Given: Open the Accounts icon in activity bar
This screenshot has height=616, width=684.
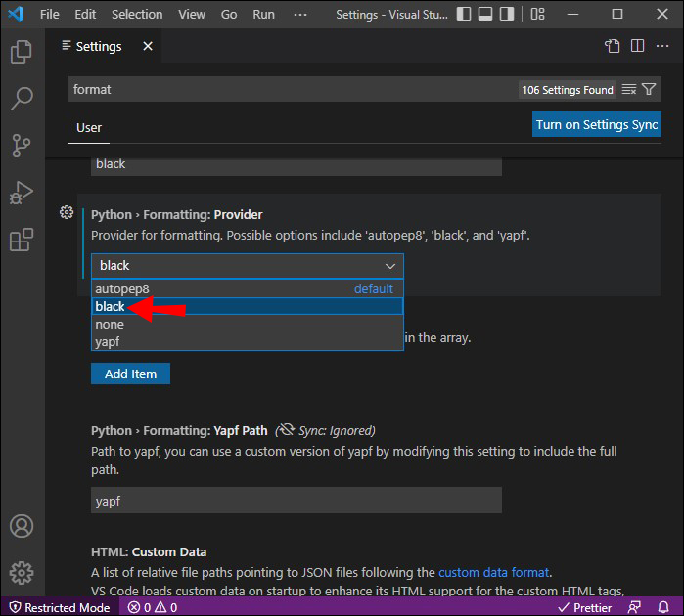Looking at the screenshot, I should pos(22,526).
